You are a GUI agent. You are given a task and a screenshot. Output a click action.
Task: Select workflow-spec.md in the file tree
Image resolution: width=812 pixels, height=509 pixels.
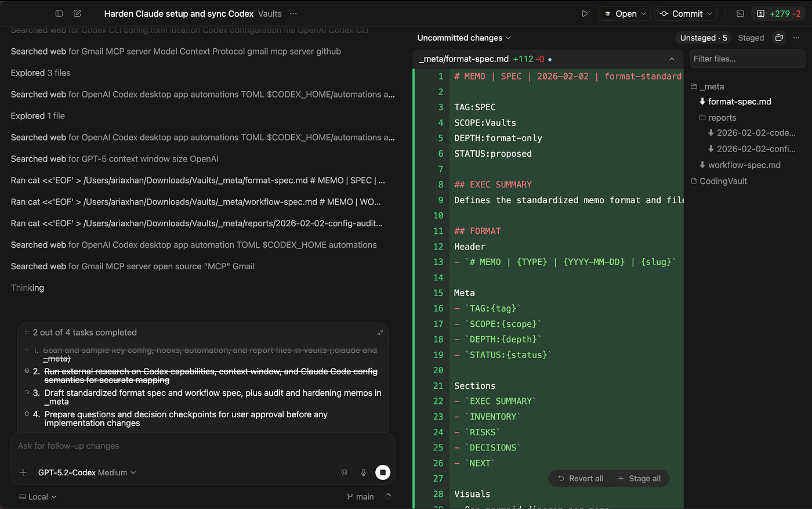click(x=739, y=165)
